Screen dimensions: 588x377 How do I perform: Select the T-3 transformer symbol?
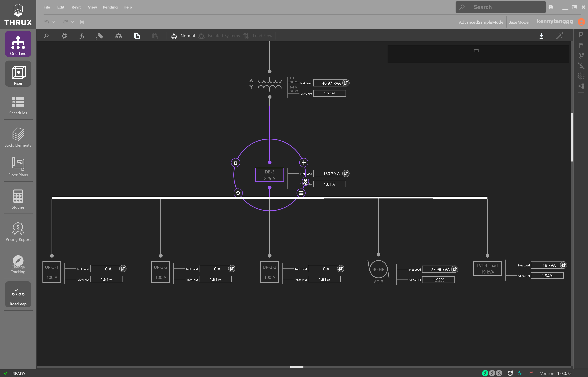[270, 84]
